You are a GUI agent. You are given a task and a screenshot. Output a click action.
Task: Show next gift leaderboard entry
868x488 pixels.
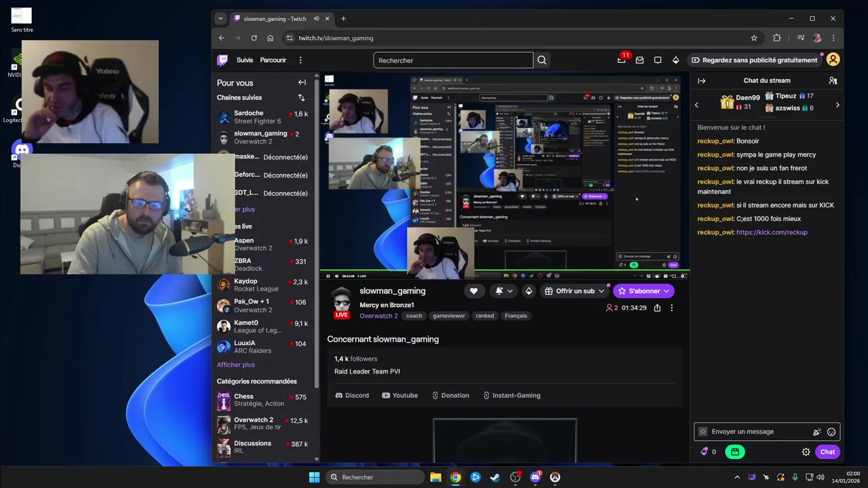[x=837, y=105]
